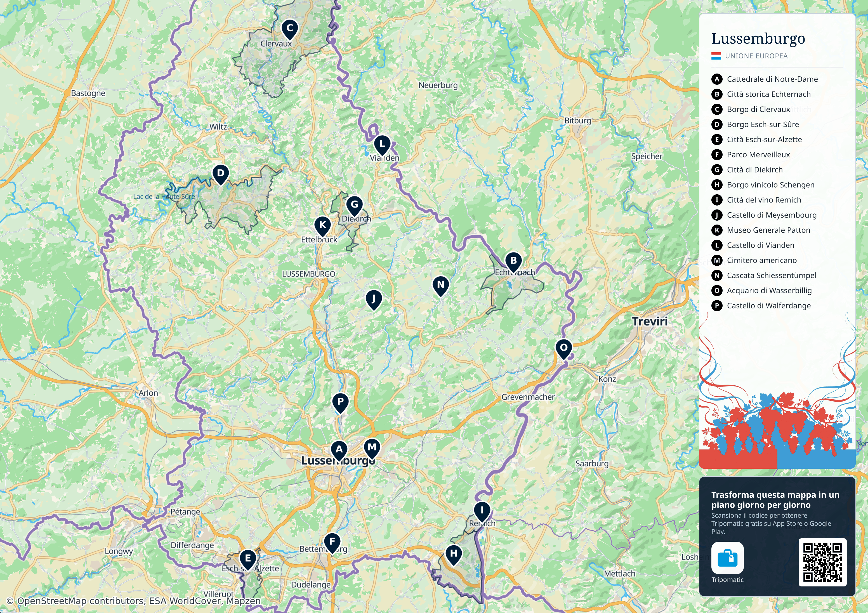Click map pin N for Schiessentümpel waterfall
The width and height of the screenshot is (868, 613).
(440, 285)
